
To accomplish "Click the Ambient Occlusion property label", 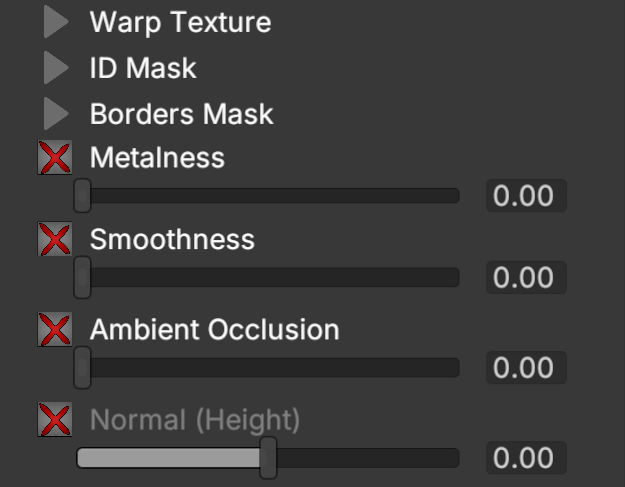I will (x=214, y=329).
